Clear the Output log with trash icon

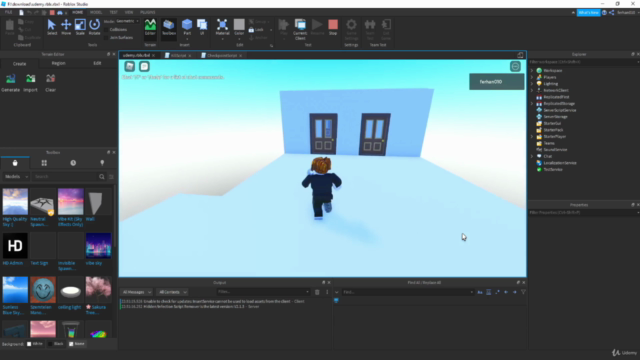point(317,292)
